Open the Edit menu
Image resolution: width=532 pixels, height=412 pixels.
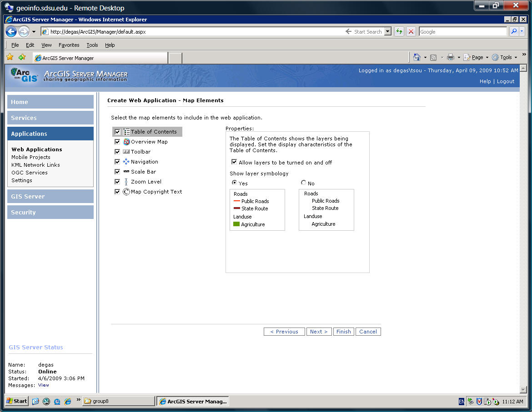[30, 45]
